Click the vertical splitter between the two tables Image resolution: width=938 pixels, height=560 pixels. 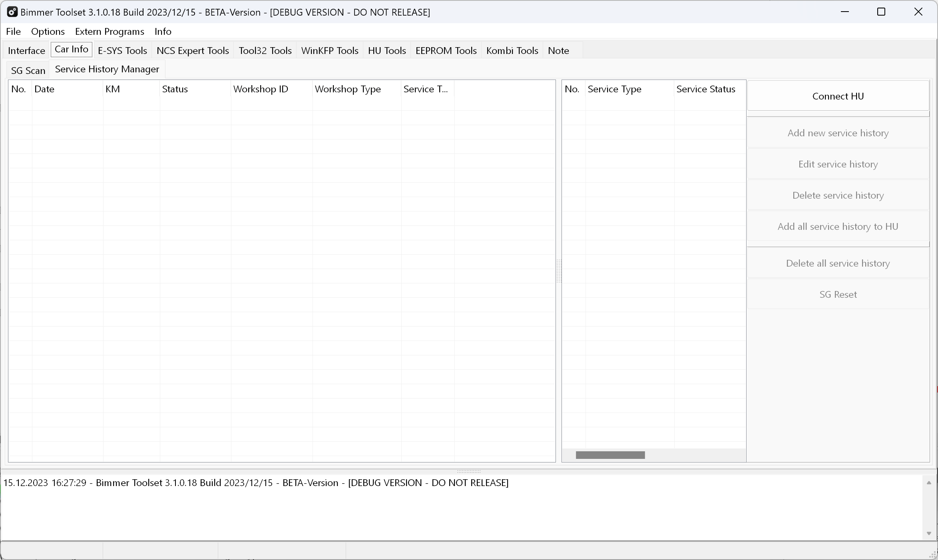point(559,271)
